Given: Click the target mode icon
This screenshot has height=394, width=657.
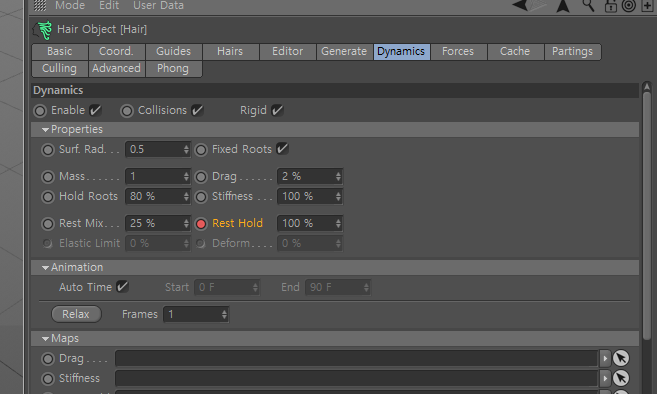Looking at the screenshot, I should point(629,5).
